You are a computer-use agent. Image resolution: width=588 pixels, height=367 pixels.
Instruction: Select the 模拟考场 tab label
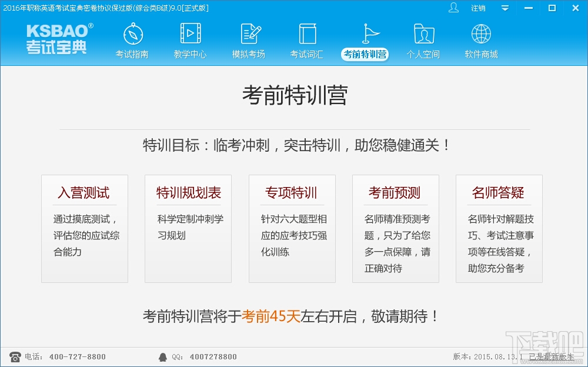tap(248, 55)
